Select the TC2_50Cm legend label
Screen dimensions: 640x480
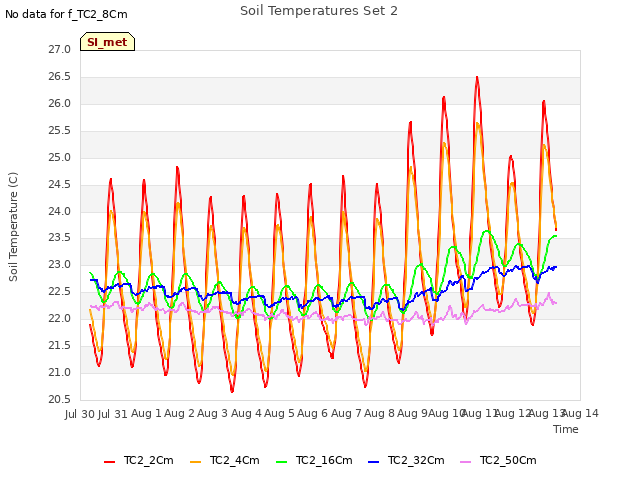click(508, 461)
